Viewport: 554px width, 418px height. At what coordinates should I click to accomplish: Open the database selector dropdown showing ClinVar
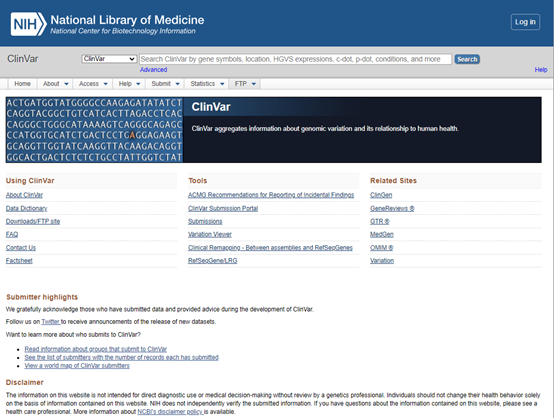point(109,59)
